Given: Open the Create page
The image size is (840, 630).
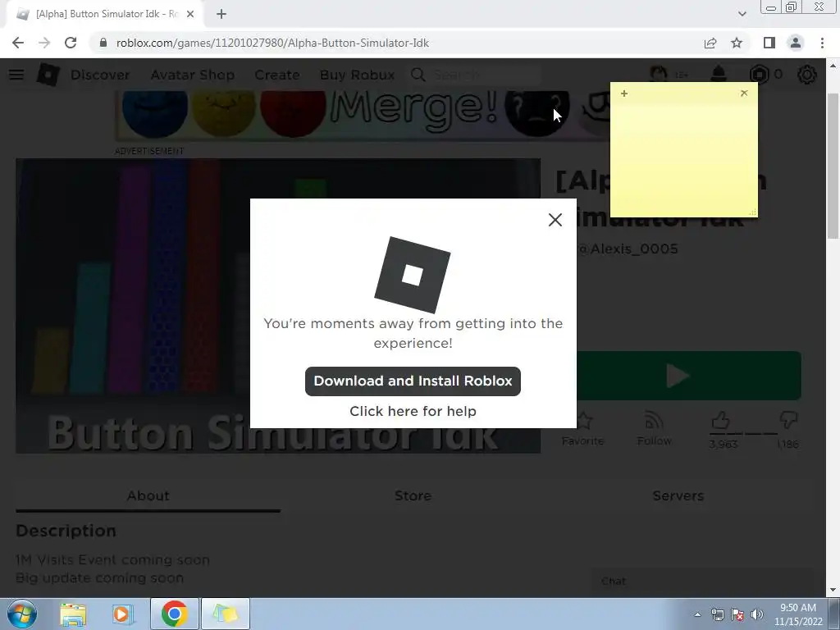Looking at the screenshot, I should coord(277,75).
